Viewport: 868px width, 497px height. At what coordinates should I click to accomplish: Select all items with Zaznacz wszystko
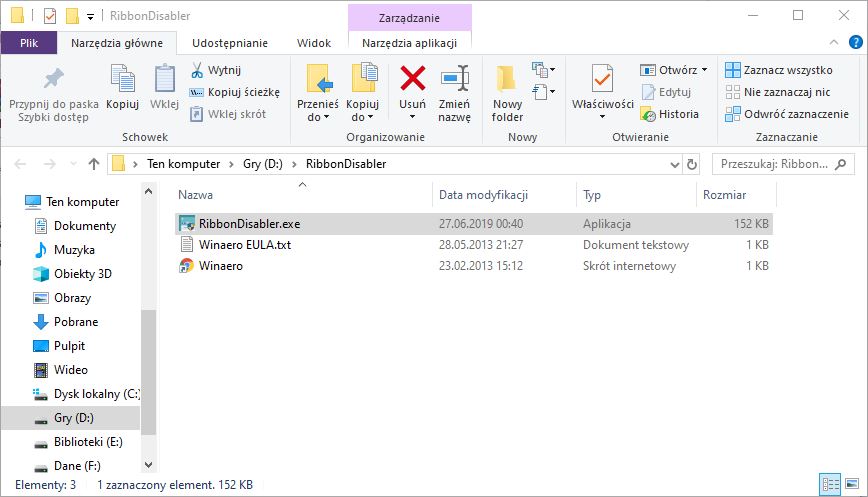[779, 70]
